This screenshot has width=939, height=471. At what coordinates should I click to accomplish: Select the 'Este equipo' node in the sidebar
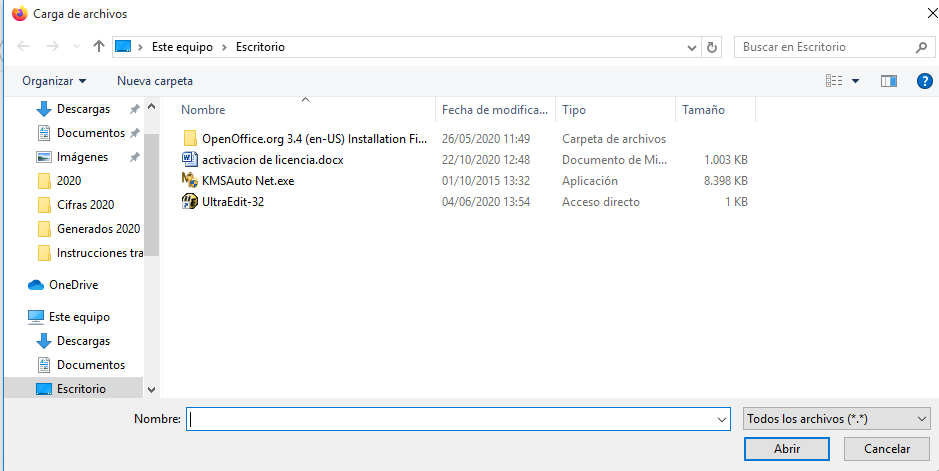(x=79, y=317)
